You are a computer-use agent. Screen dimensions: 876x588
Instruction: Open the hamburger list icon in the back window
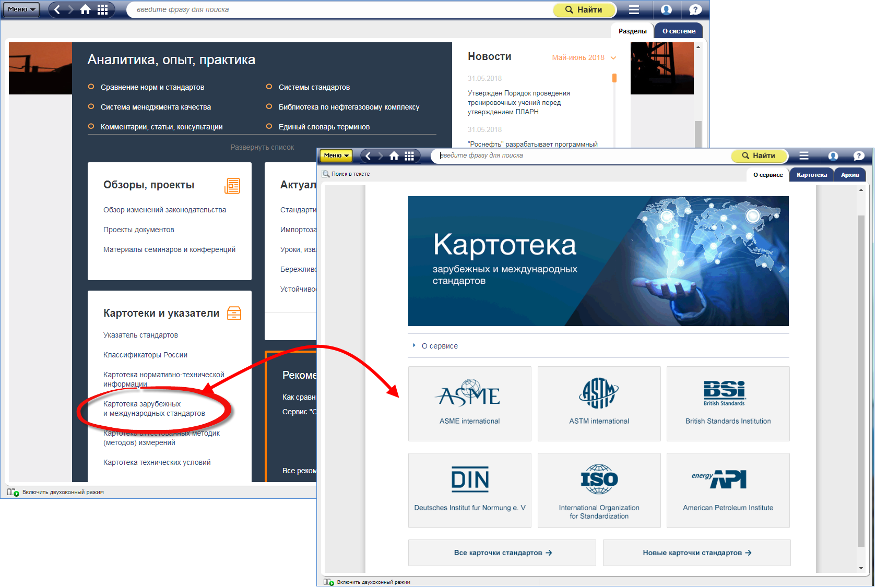pyautogui.click(x=634, y=10)
